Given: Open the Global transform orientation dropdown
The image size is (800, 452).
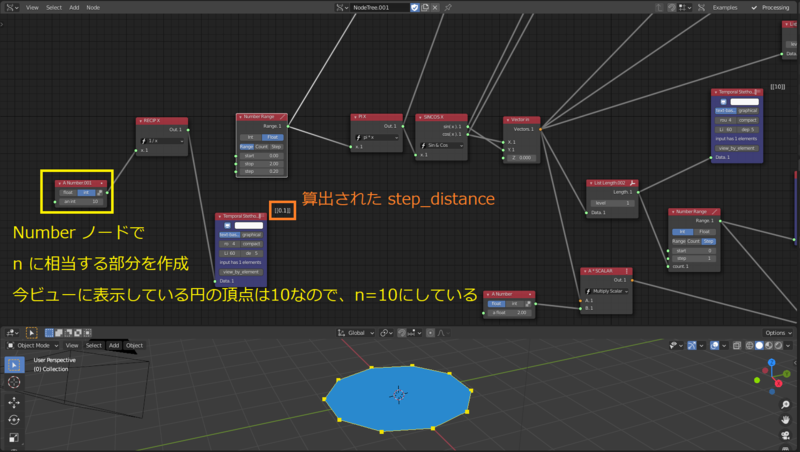Looking at the screenshot, I should click(x=356, y=333).
